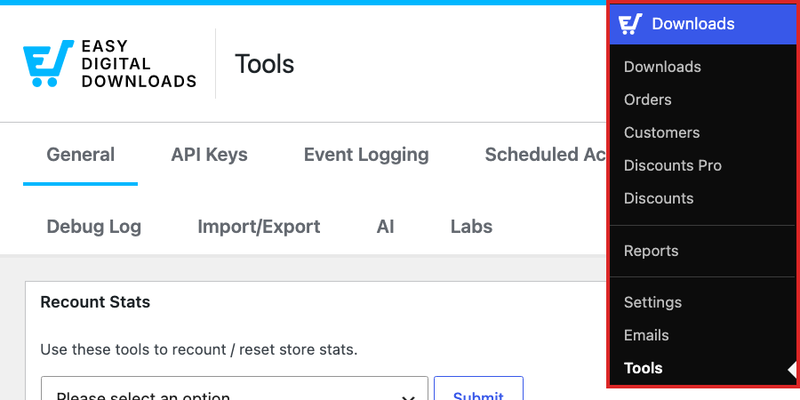Go to the Import/Export tab
This screenshot has height=400, width=800.
click(259, 227)
